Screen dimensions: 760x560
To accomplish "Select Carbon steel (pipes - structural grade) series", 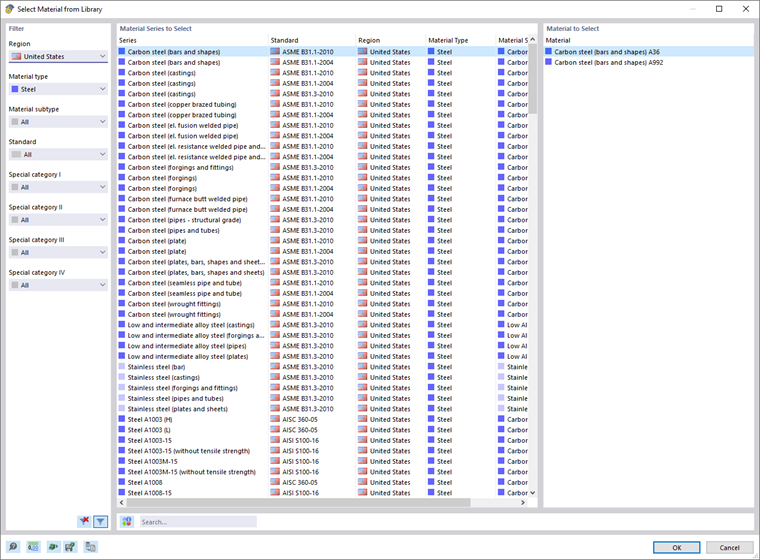I will pyautogui.click(x=323, y=220).
